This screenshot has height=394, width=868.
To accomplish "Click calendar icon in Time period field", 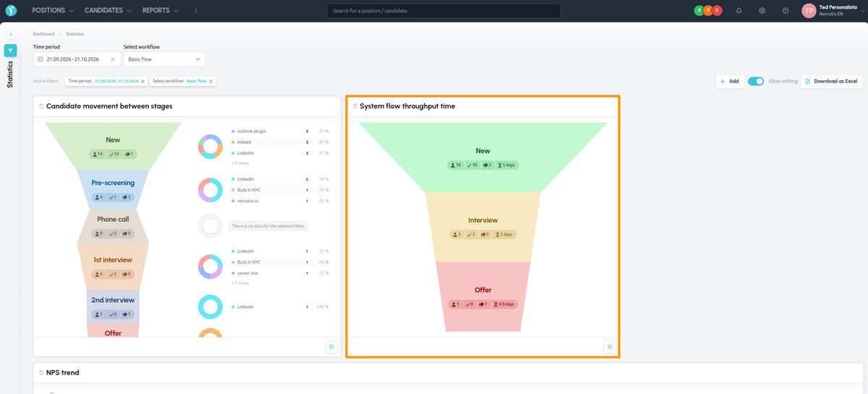I will click(x=41, y=59).
